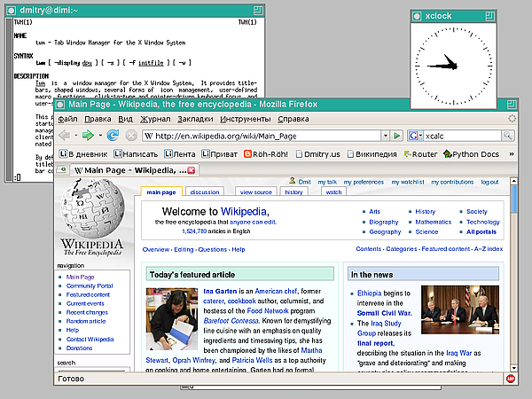Image resolution: width=532 pixels, height=399 pixels.
Task: Switch to the Wikipedia discussion tab
Action: (x=205, y=192)
